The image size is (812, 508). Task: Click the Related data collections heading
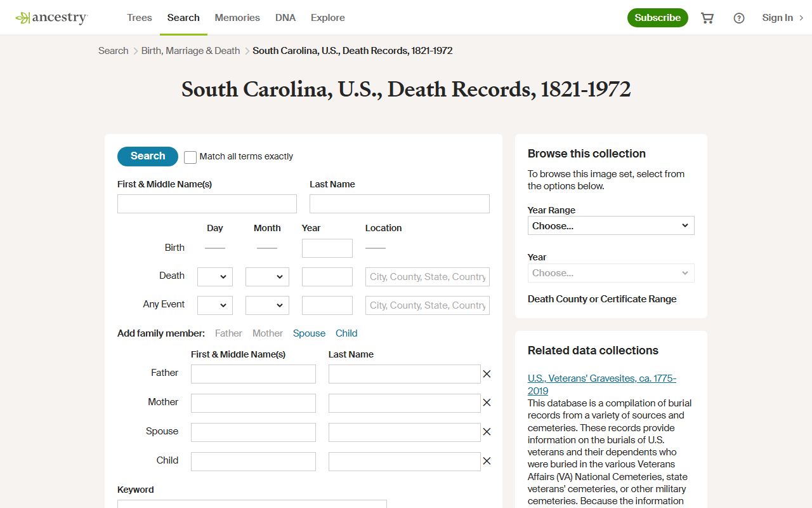[x=593, y=351]
